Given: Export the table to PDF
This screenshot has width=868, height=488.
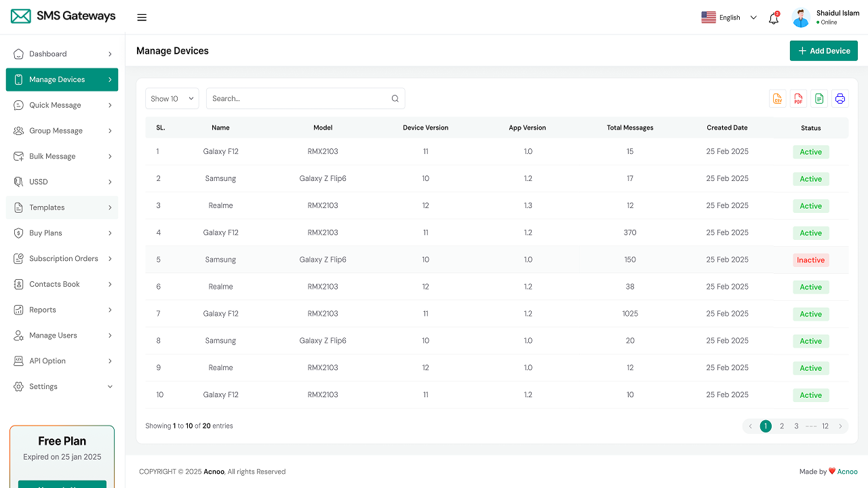Looking at the screenshot, I should pyautogui.click(x=798, y=98).
